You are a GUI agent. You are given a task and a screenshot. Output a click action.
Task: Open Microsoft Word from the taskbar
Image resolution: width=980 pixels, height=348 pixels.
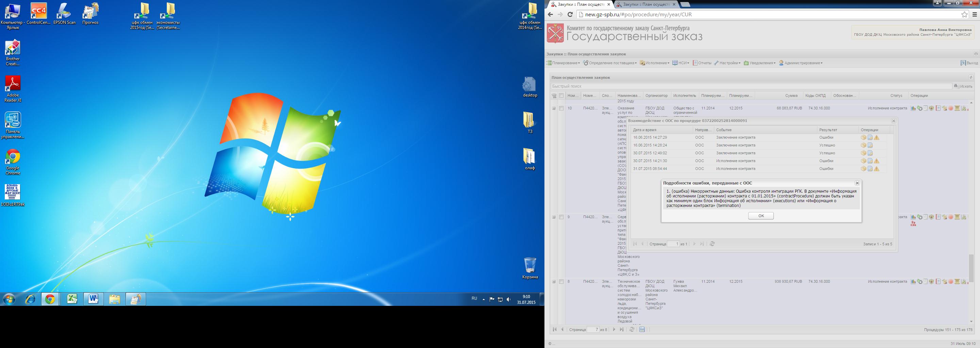tap(93, 299)
